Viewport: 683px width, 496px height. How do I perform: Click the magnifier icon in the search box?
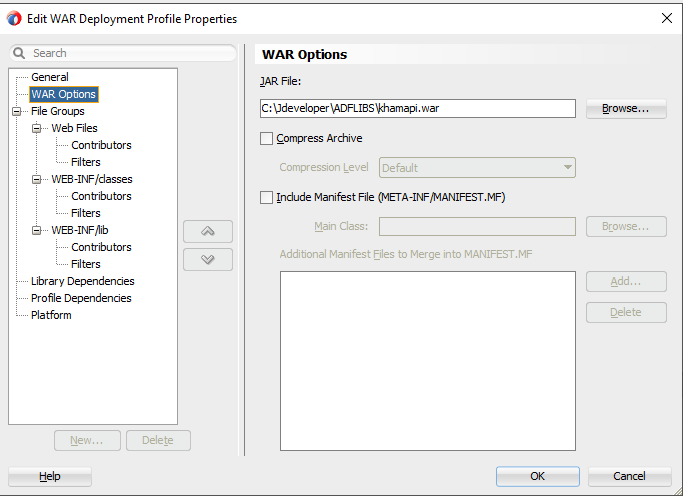pos(19,53)
